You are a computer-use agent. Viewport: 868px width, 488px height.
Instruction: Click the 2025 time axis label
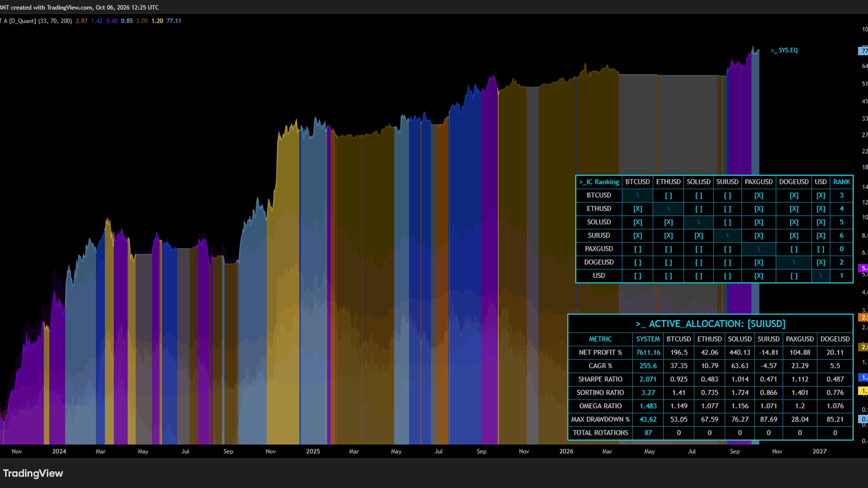[x=313, y=451]
